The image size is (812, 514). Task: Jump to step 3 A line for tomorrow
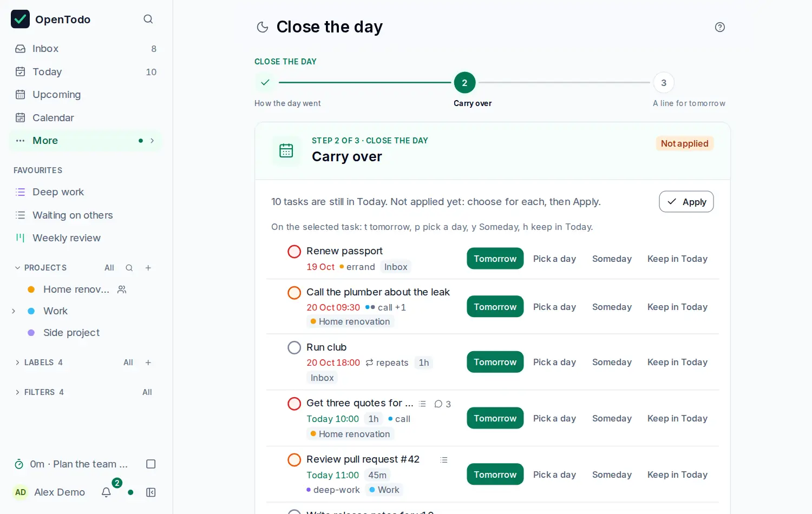[664, 83]
